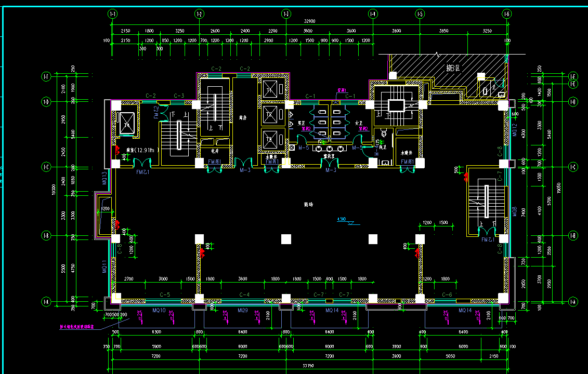The image size is (588, 374).
Task: Pick the MQ10 curtain wall label
Action: [x=159, y=310]
